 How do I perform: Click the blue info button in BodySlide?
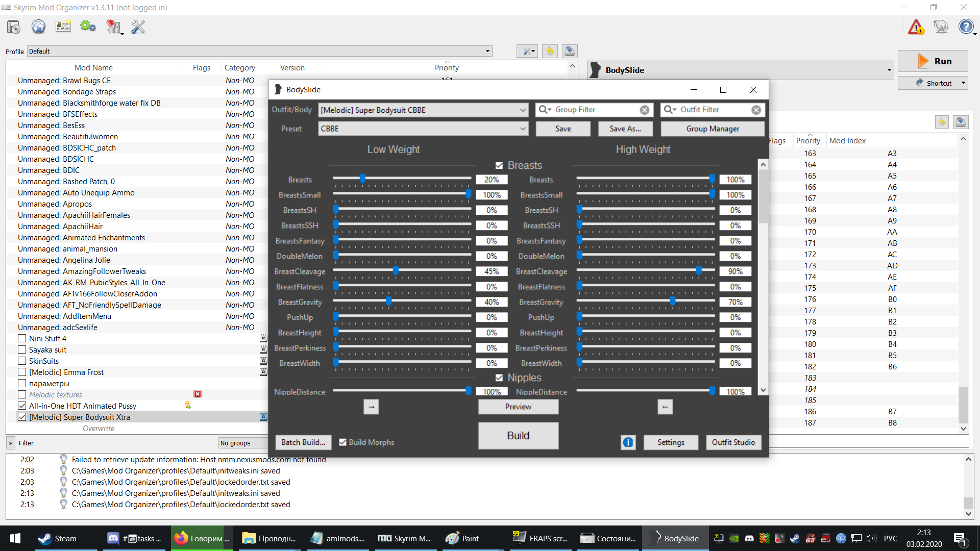(x=628, y=442)
